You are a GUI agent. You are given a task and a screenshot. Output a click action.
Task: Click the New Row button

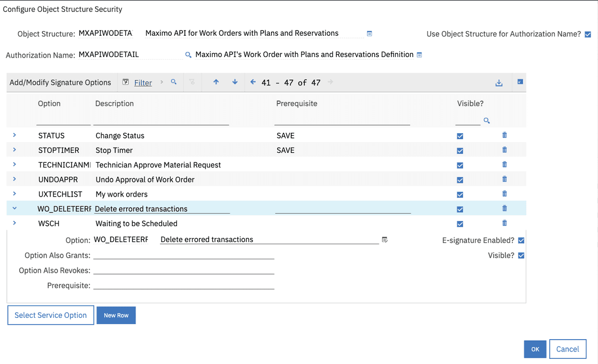tap(116, 315)
